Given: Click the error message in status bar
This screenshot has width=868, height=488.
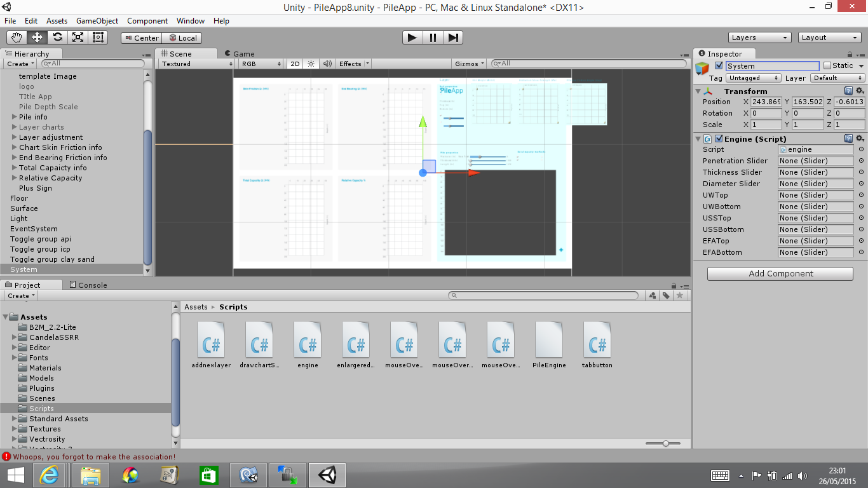Looking at the screenshot, I should [93, 456].
